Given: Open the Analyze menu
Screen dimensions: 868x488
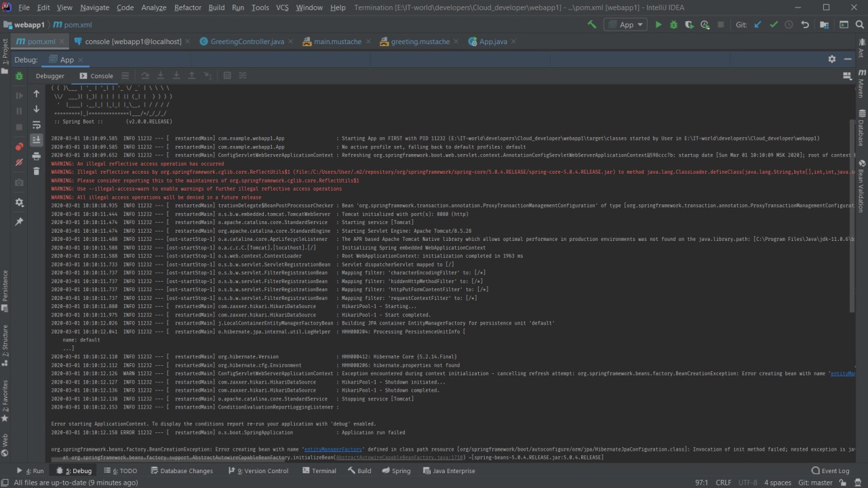Looking at the screenshot, I should pos(154,7).
